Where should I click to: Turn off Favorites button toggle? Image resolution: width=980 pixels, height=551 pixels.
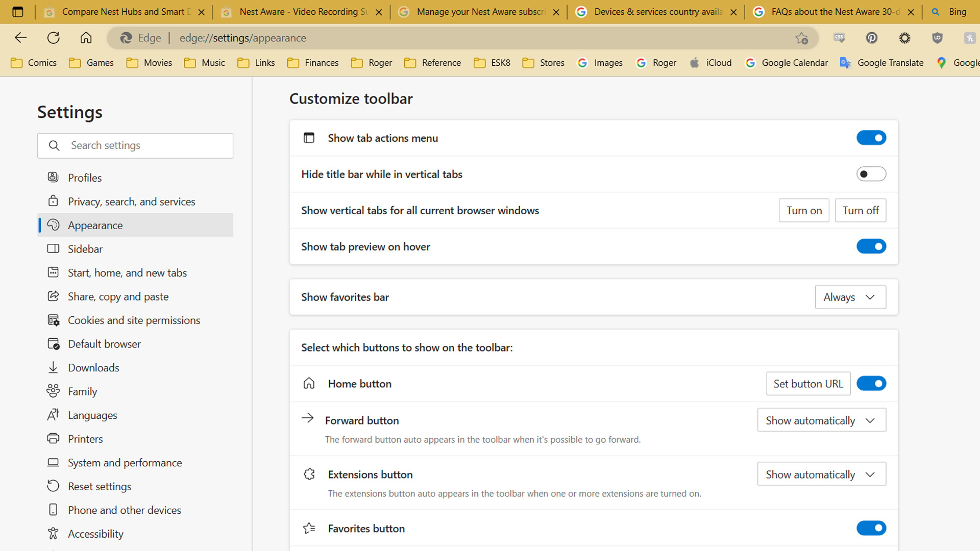tap(871, 528)
